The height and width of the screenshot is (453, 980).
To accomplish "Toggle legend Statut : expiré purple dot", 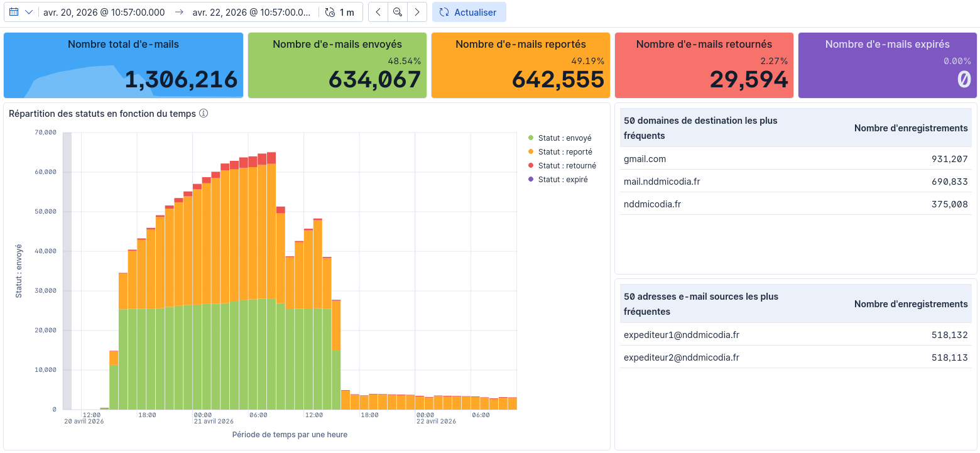I will [531, 179].
